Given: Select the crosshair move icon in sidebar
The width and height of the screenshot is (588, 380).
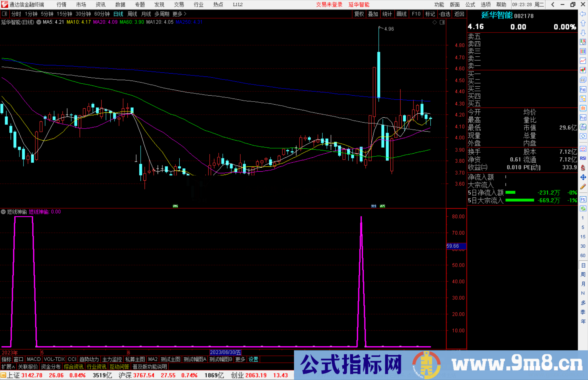Looking at the screenshot, I should tap(583, 177).
